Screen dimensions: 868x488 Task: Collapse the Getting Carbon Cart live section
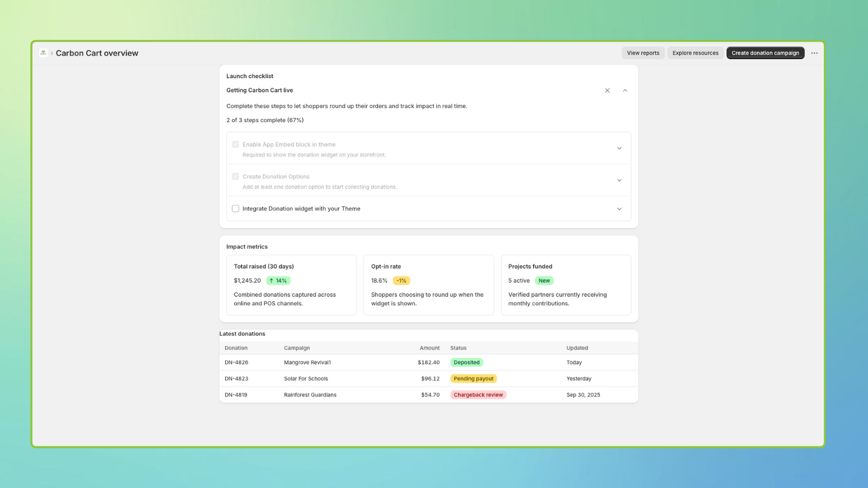625,91
